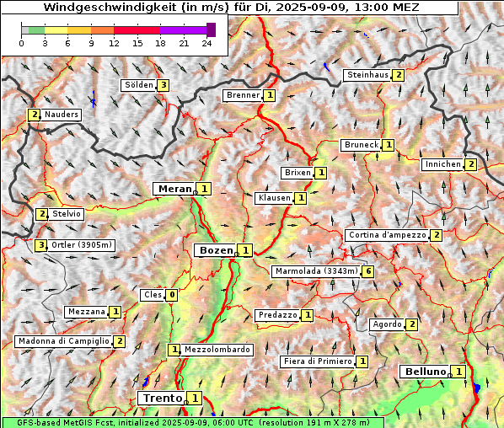504x428 pixels.
Task: Click the Madonna di Campiglio label
Action: pos(64,341)
